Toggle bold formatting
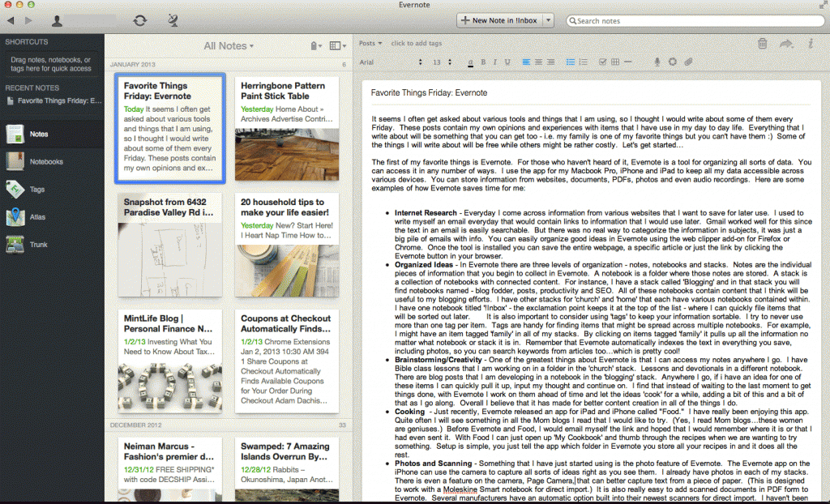Image resolution: width=830 pixels, height=504 pixels. click(x=483, y=62)
